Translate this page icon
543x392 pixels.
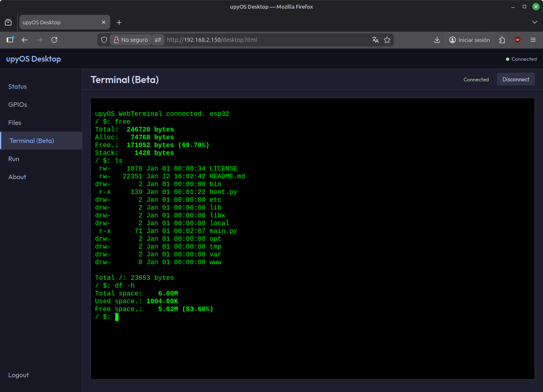(375, 40)
